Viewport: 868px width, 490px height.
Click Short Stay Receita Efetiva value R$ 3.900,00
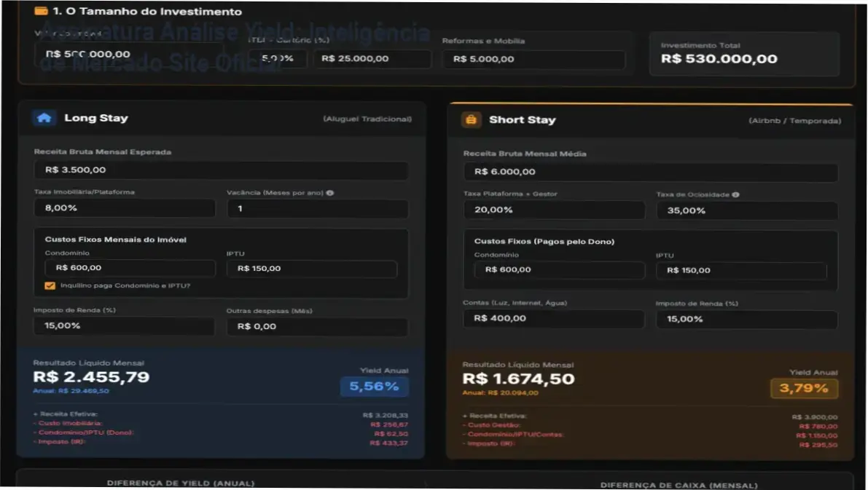(814, 417)
